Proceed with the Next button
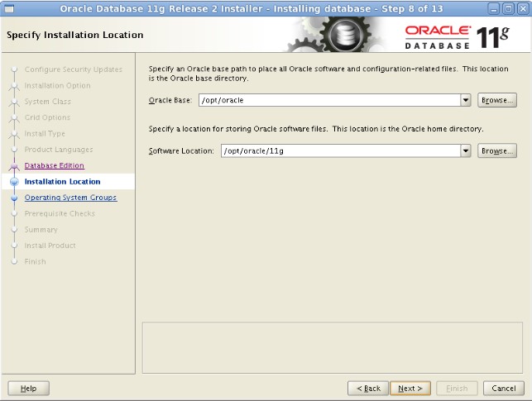This screenshot has width=532, height=401. 410,389
